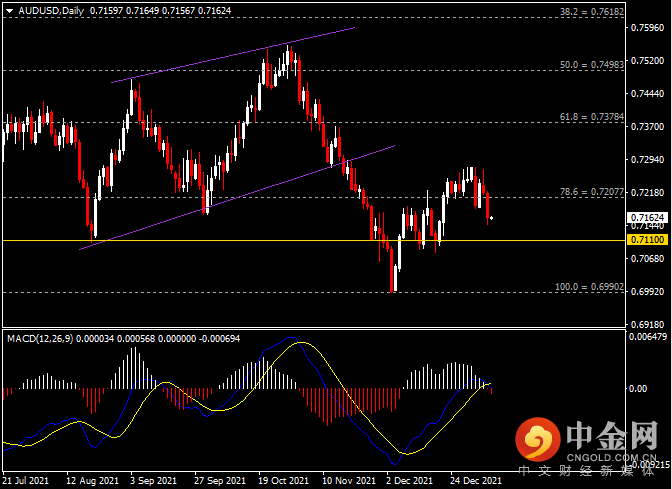Screen dimensions: 672x489
Task: Select the 100.0 = 0.69902 Fibonacci label
Action: click(590, 287)
